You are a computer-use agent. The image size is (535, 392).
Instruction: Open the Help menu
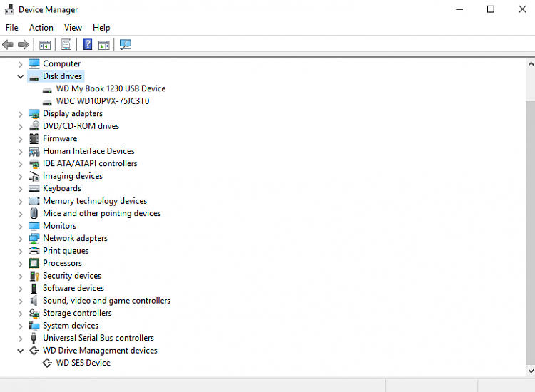click(101, 28)
